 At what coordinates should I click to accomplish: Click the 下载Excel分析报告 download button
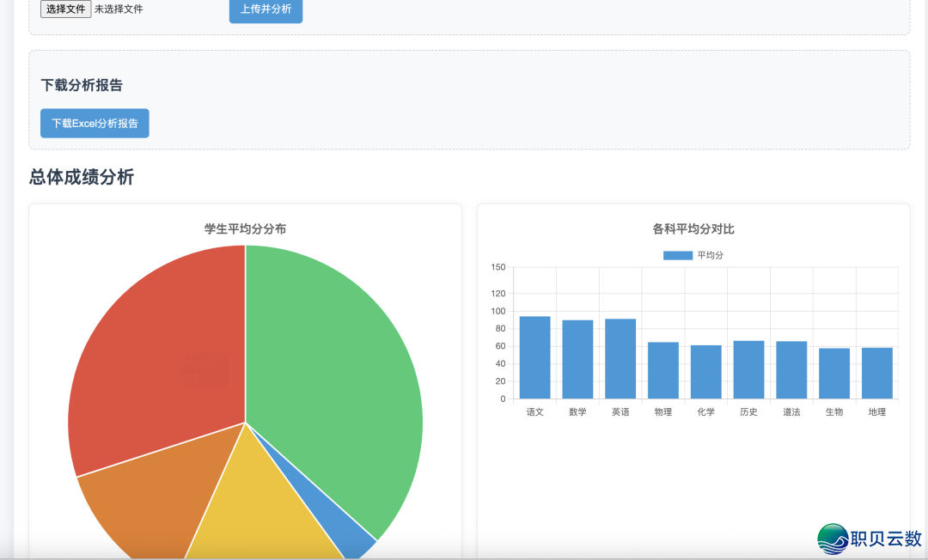click(95, 123)
